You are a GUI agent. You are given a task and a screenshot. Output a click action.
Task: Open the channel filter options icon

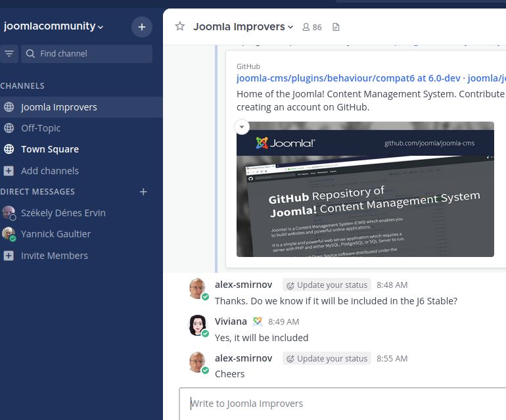9,54
